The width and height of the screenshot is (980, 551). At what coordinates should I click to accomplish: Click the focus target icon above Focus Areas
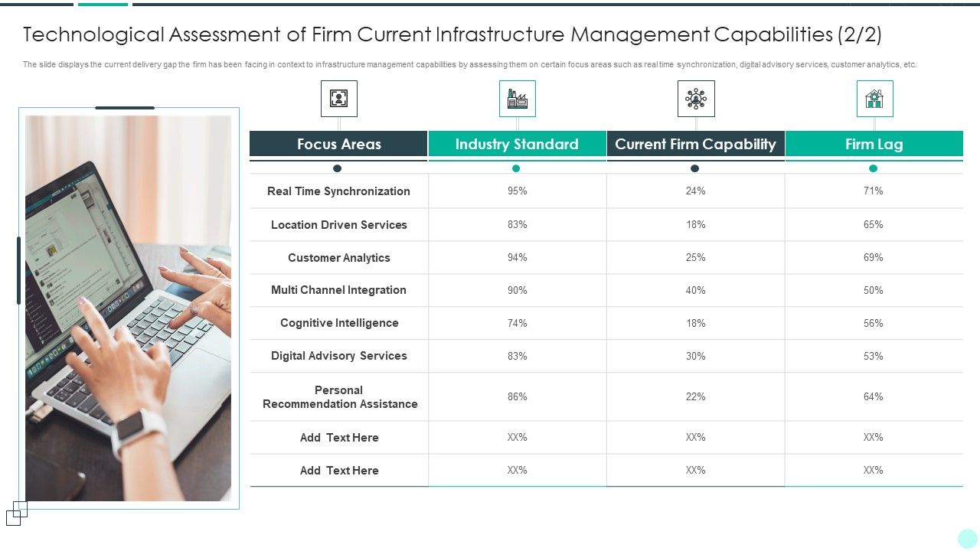pos(338,99)
